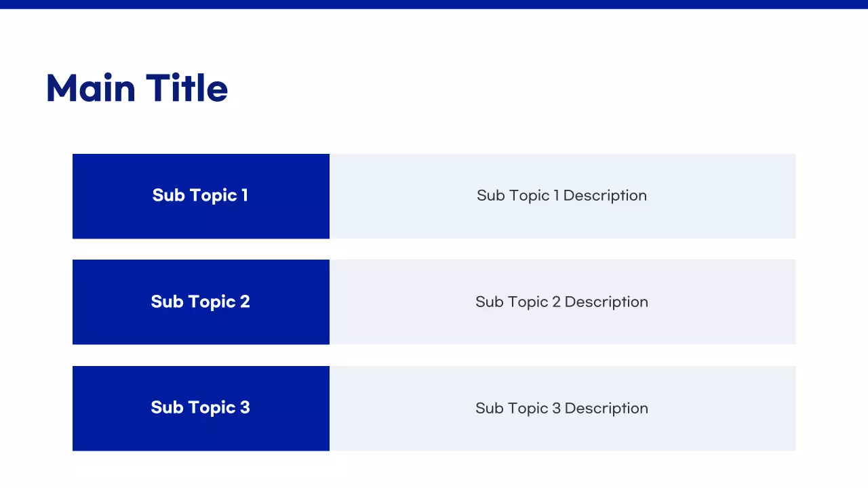The height and width of the screenshot is (488, 868).
Task: Click the word "Topic" in the Sub Topic 2 label
Action: 211,302
